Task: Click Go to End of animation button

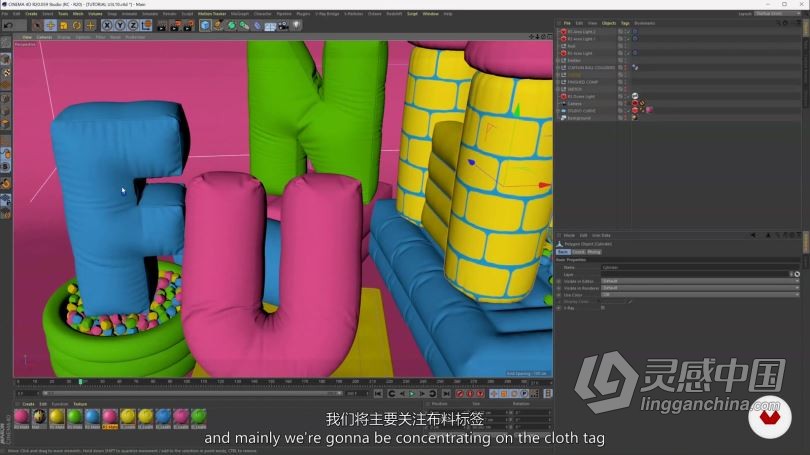Action: click(x=445, y=394)
